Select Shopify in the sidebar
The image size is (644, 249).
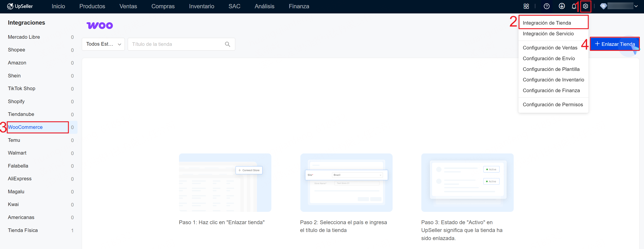tap(41, 101)
